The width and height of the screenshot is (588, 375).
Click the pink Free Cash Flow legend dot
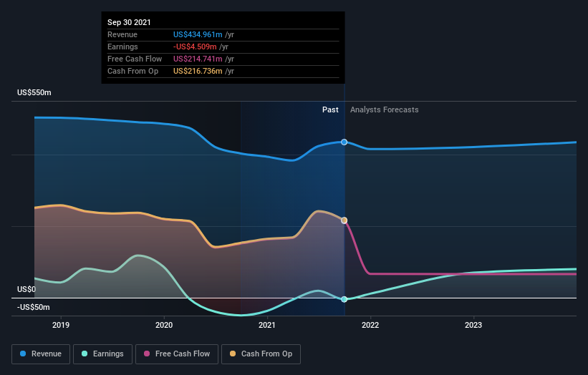pyautogui.click(x=148, y=354)
